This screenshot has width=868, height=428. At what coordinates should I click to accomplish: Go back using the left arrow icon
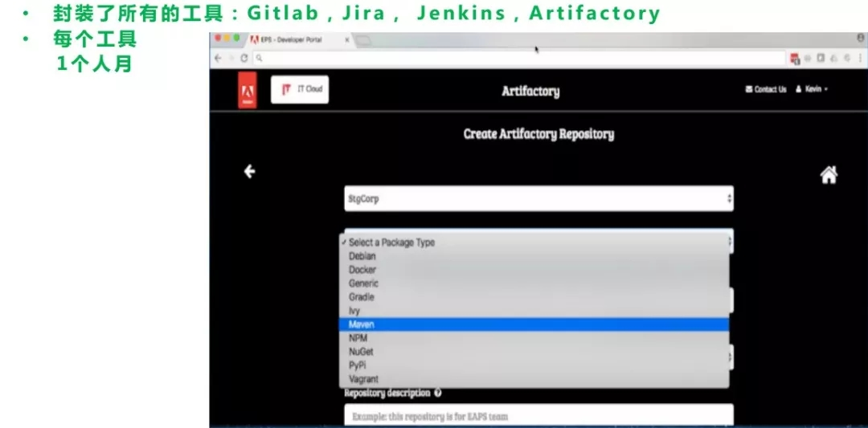(x=250, y=171)
